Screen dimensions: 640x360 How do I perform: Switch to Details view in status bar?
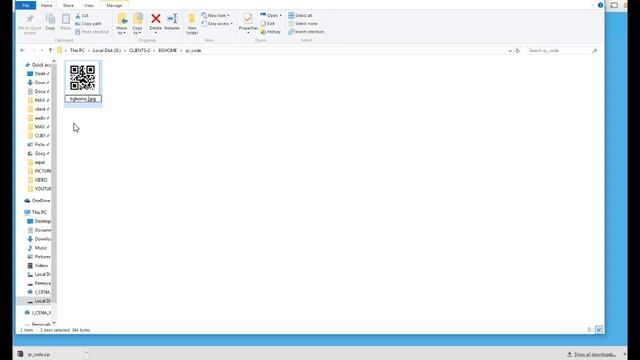click(x=590, y=330)
